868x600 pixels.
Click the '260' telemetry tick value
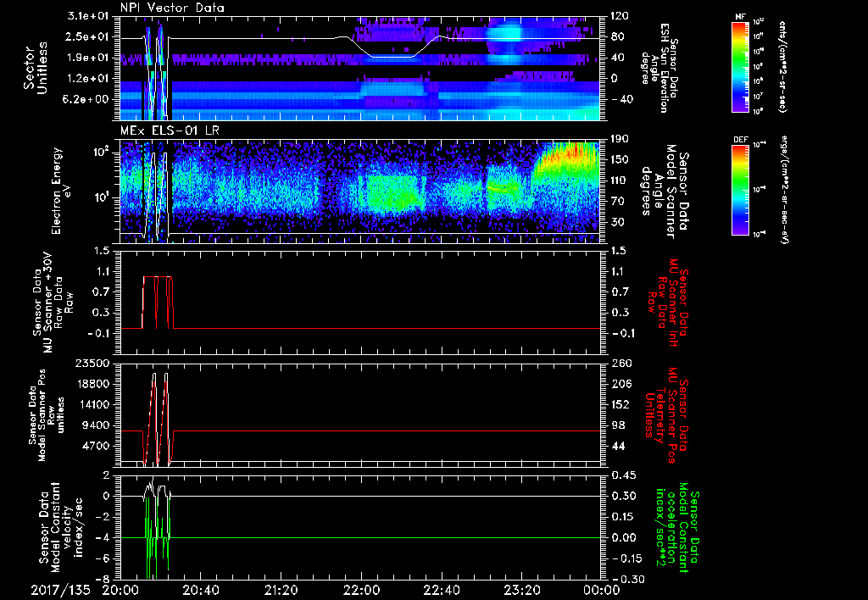[620, 363]
